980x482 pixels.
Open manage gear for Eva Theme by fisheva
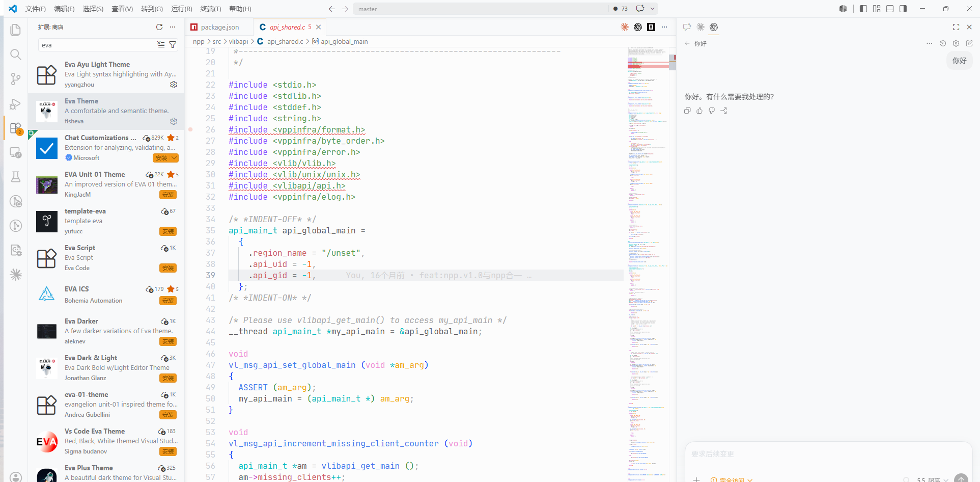pos(174,121)
